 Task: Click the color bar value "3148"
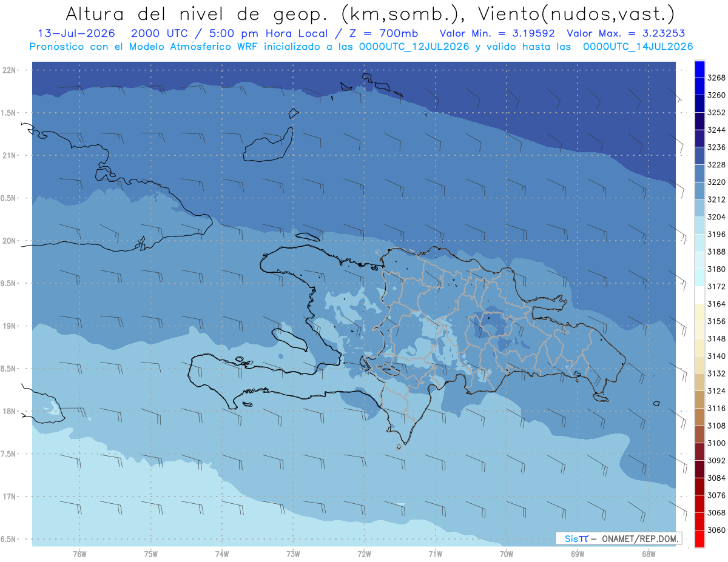[716, 339]
